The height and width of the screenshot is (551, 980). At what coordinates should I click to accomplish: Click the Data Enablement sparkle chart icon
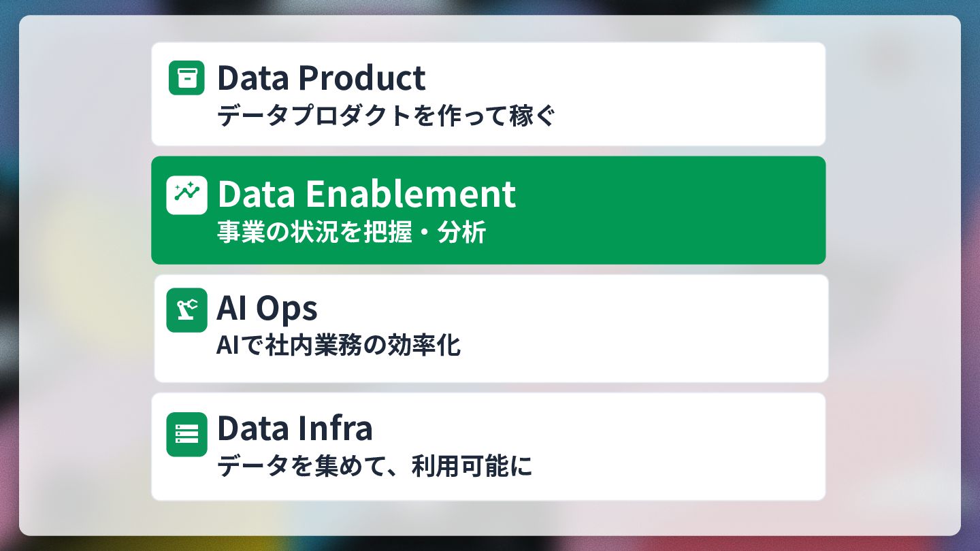click(x=186, y=195)
